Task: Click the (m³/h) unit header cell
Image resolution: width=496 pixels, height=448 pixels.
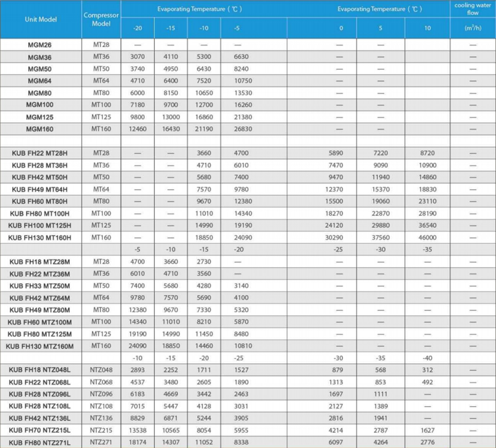Action: coord(473,28)
